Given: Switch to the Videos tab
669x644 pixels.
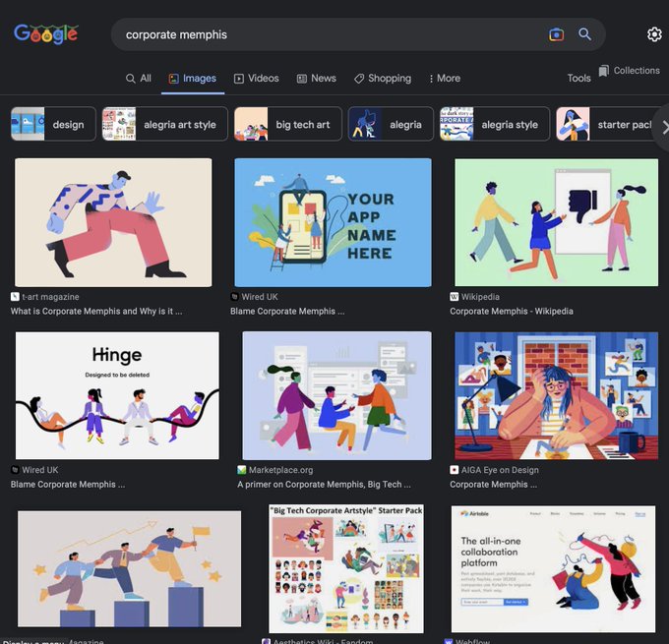Looking at the screenshot, I should coord(257,79).
